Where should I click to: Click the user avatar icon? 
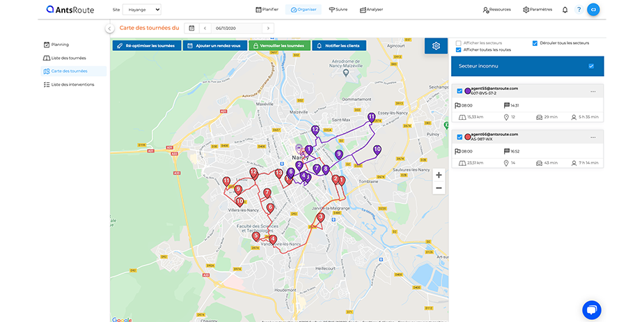tap(593, 10)
